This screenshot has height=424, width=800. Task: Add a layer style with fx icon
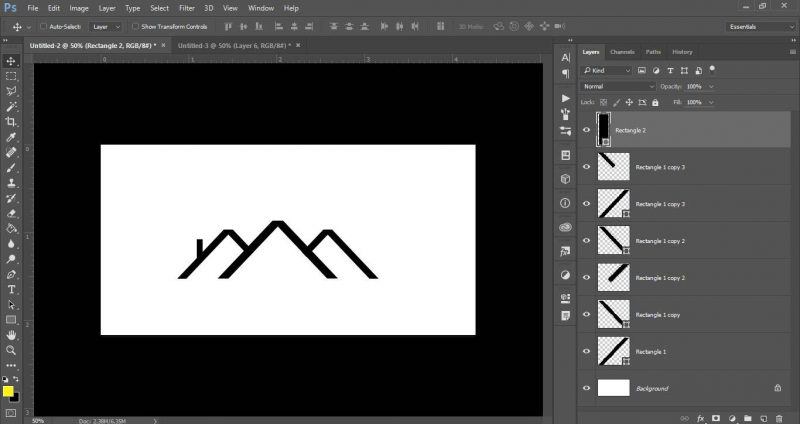(701, 418)
